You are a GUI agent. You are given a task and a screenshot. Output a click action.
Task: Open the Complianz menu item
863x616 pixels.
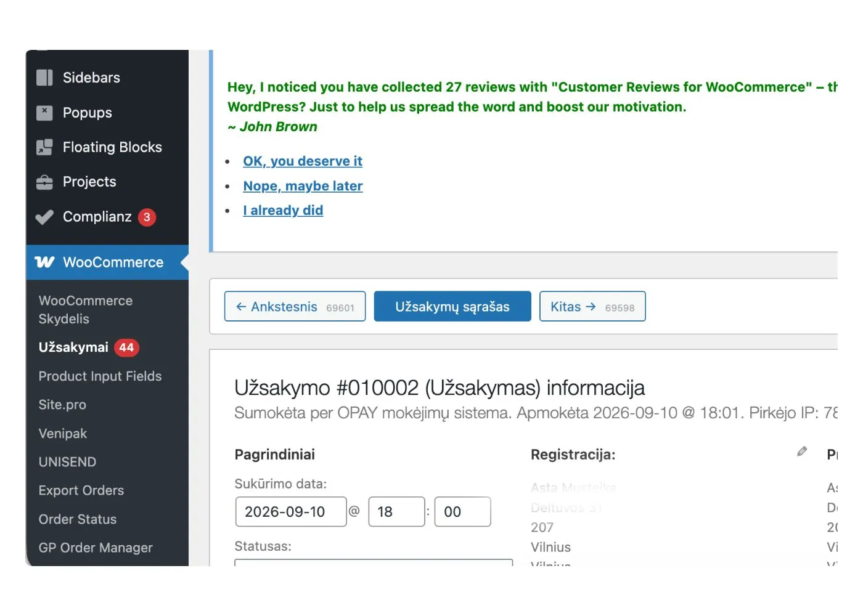click(x=107, y=217)
